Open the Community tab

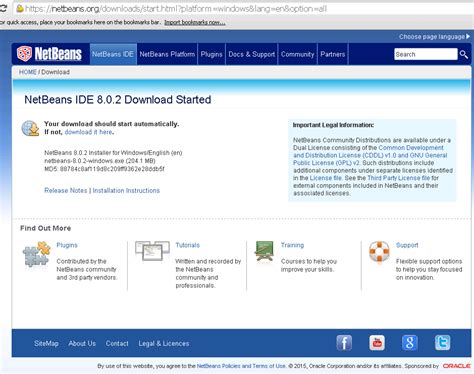pos(297,54)
